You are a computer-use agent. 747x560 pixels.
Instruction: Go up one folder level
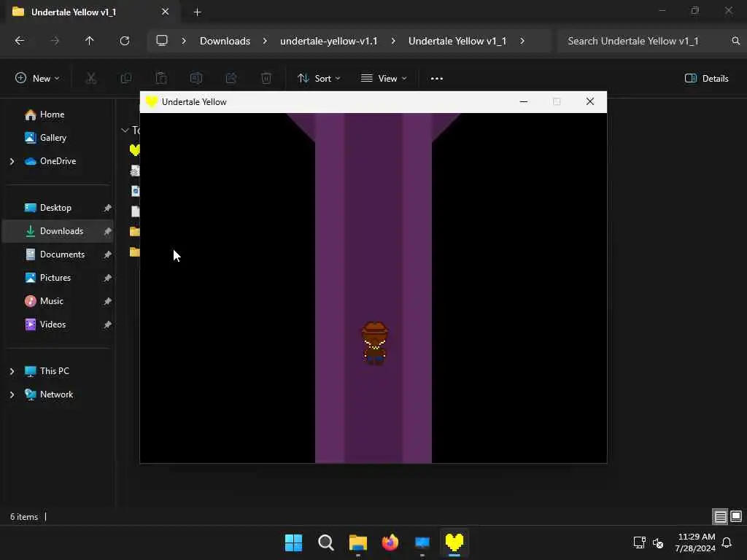(89, 41)
